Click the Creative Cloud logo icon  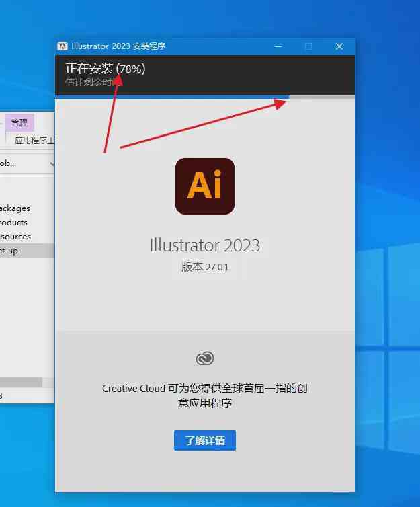205,358
